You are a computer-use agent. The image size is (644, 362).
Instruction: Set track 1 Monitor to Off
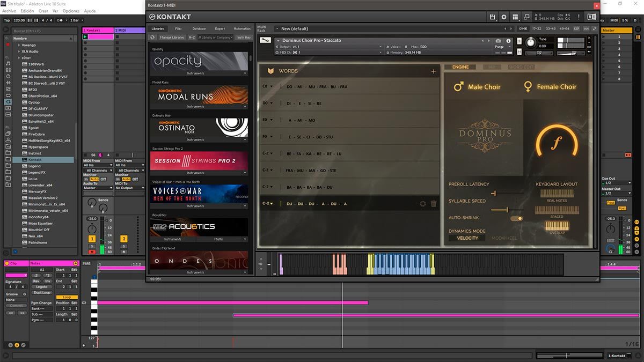[x=104, y=179]
